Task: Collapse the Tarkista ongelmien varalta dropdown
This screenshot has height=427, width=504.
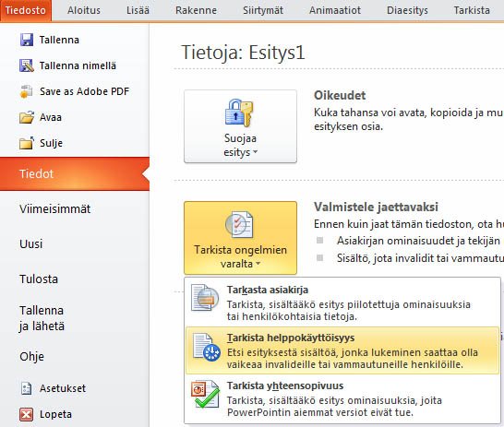Action: pyautogui.click(x=240, y=238)
